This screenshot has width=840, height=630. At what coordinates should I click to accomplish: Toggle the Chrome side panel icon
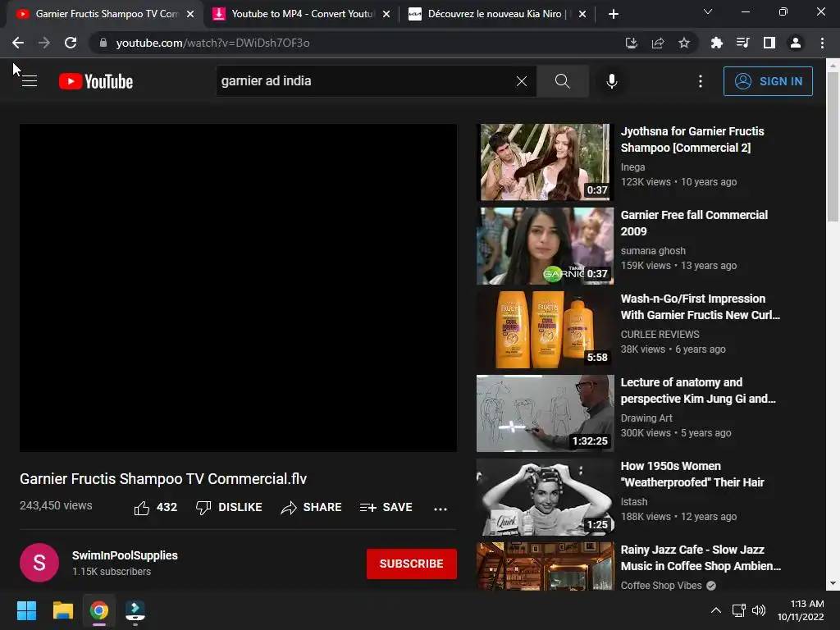[769, 43]
